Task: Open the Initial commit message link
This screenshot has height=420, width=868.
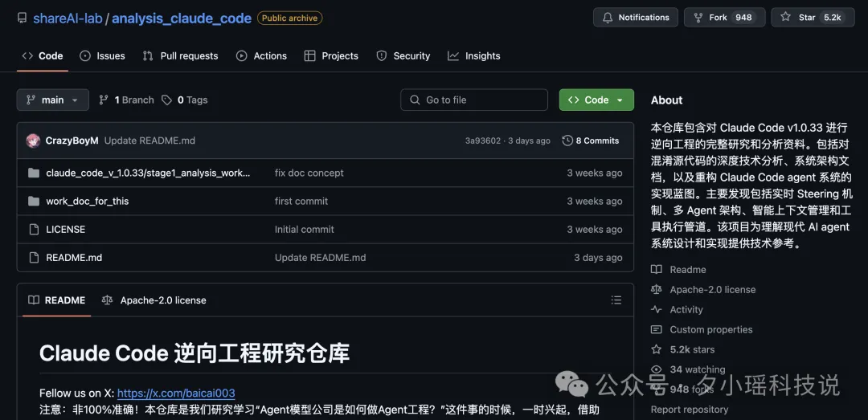Action: point(305,230)
